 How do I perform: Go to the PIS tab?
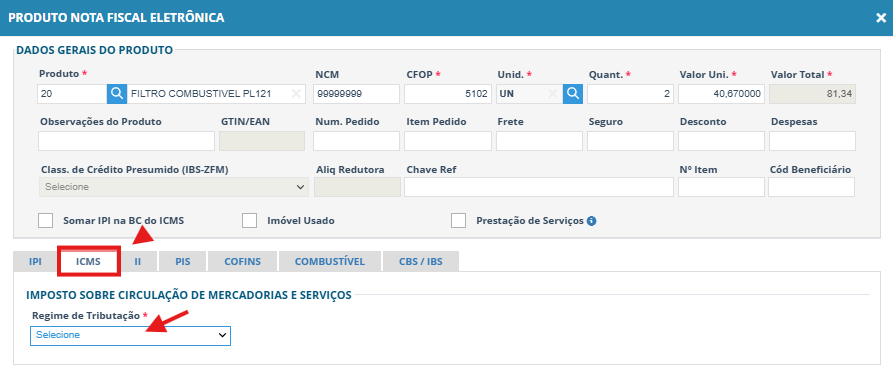click(x=183, y=262)
